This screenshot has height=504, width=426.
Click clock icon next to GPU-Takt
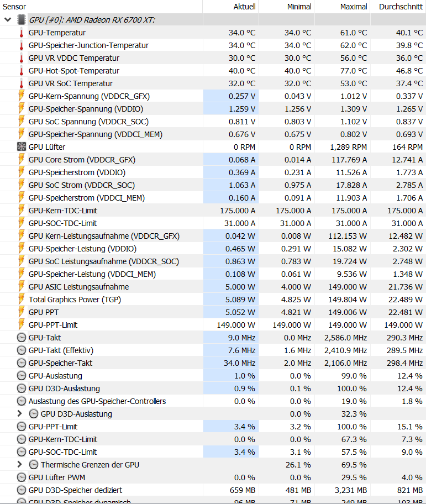click(x=21, y=338)
